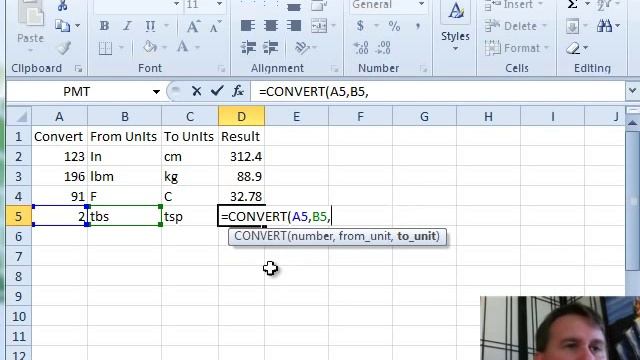Screen dimensions: 640x360
Task: Click cell A4 containing 91
Action: [59, 196]
